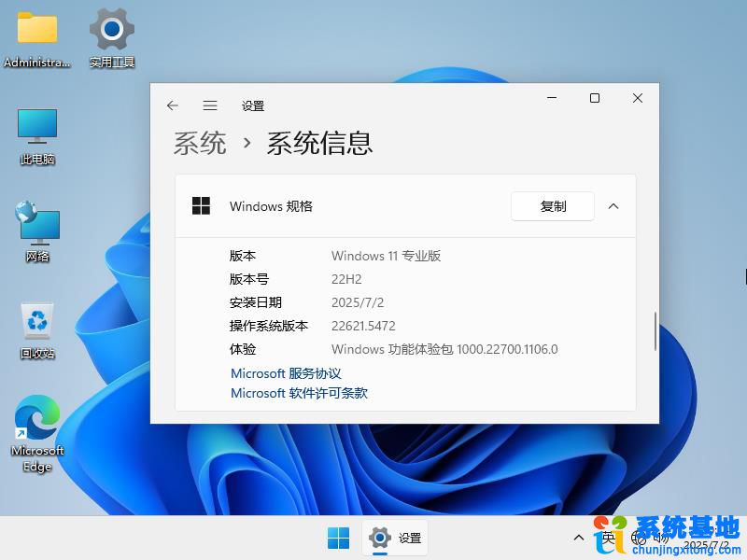
Task: Select the Windows 11 专业版 value
Action: [x=386, y=256]
